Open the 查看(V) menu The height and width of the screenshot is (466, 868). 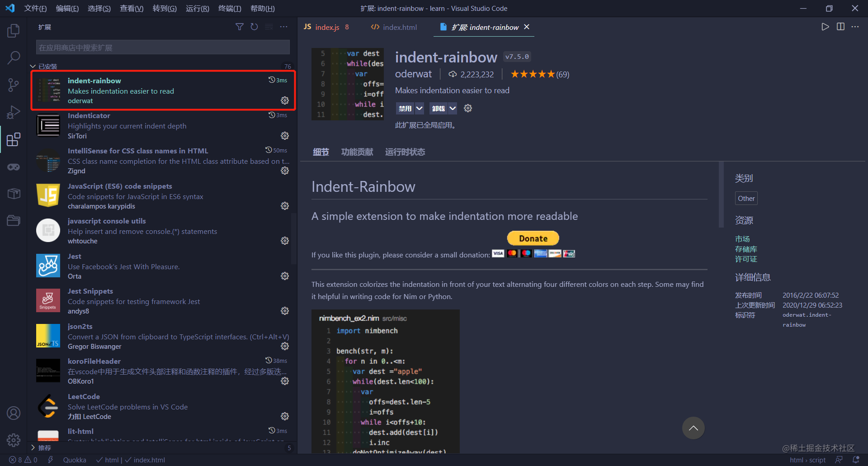point(131,8)
